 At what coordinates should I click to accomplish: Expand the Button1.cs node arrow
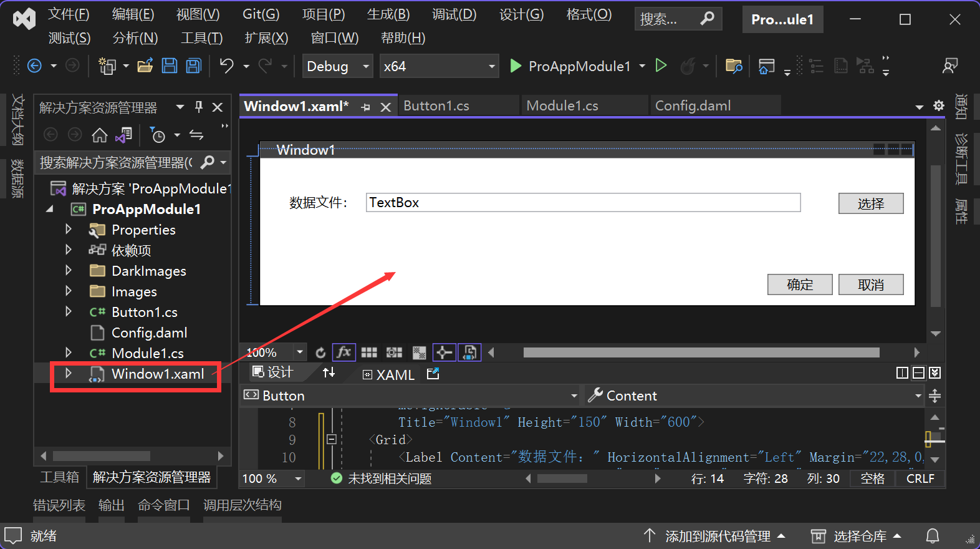coord(69,311)
